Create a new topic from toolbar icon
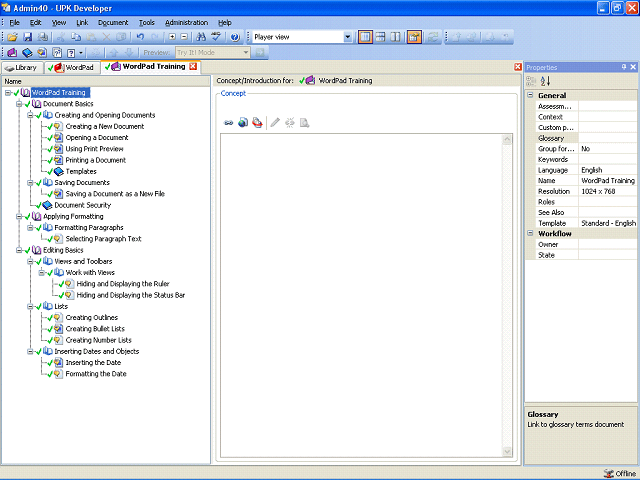The width and height of the screenshot is (640, 480). tap(42, 53)
